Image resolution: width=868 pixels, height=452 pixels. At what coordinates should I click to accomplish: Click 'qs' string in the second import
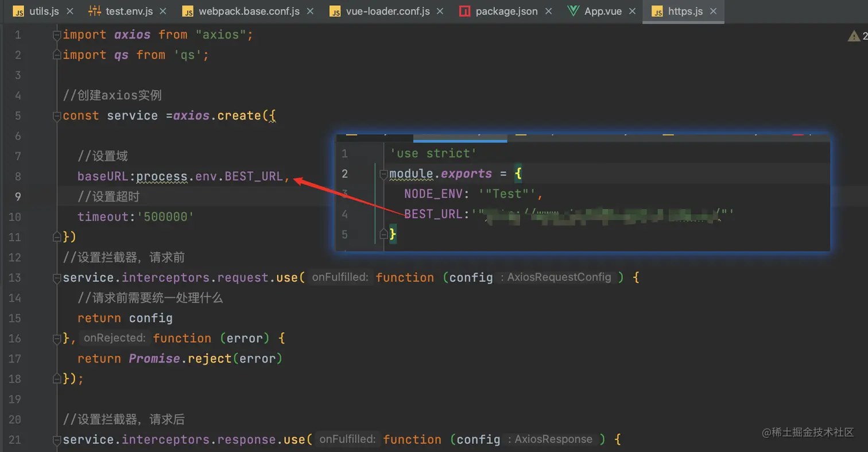coord(188,55)
